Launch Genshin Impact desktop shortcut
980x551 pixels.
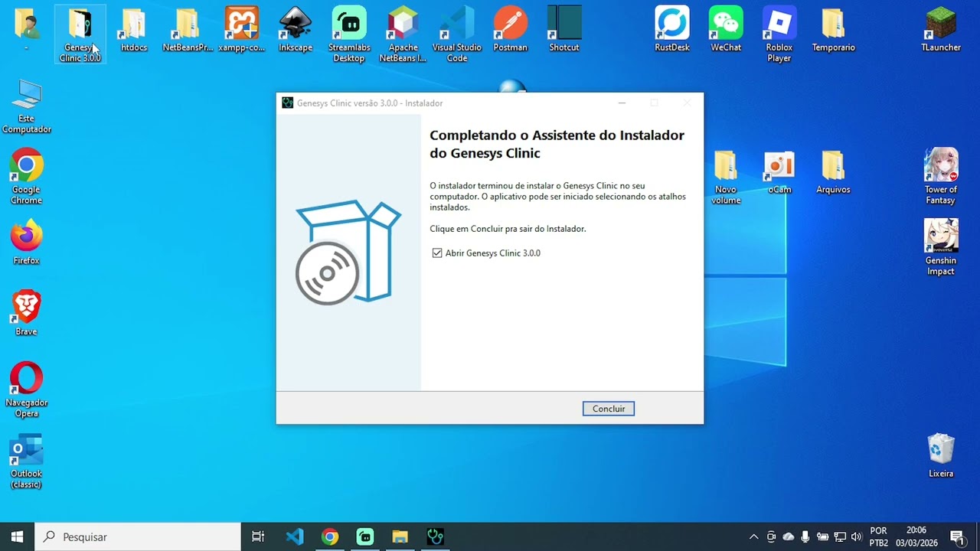click(941, 248)
